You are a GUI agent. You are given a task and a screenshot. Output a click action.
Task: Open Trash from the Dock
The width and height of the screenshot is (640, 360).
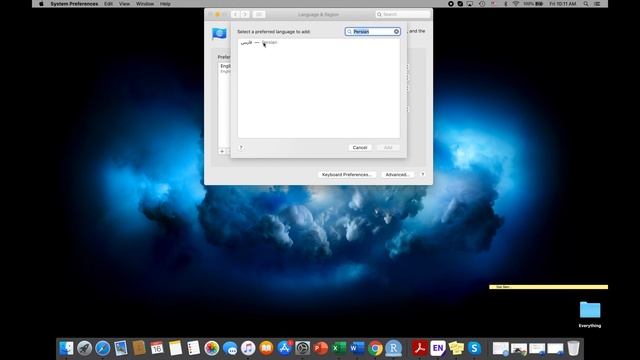coord(573,348)
